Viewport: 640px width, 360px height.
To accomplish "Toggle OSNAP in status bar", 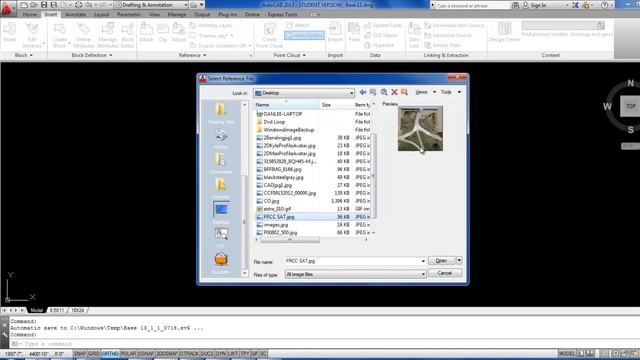I will pos(146,353).
